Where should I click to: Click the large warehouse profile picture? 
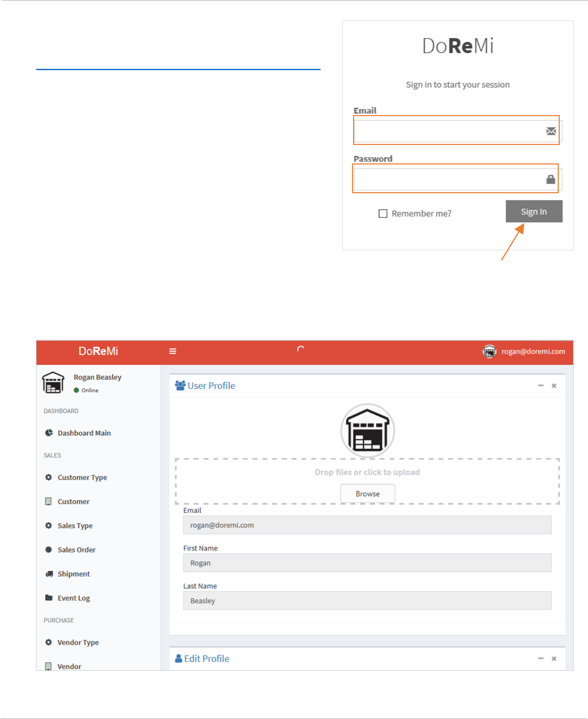tap(367, 431)
